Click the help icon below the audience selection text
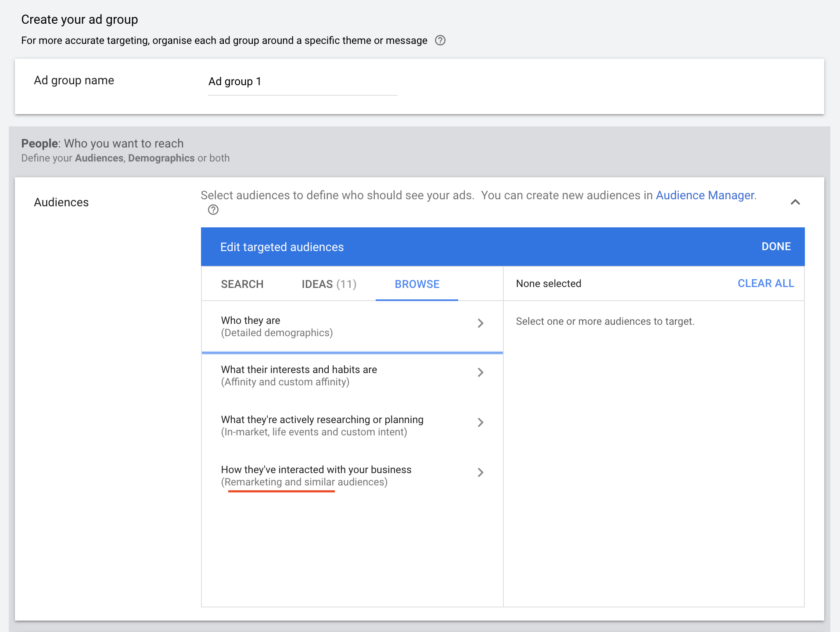The height and width of the screenshot is (632, 840). point(213,210)
